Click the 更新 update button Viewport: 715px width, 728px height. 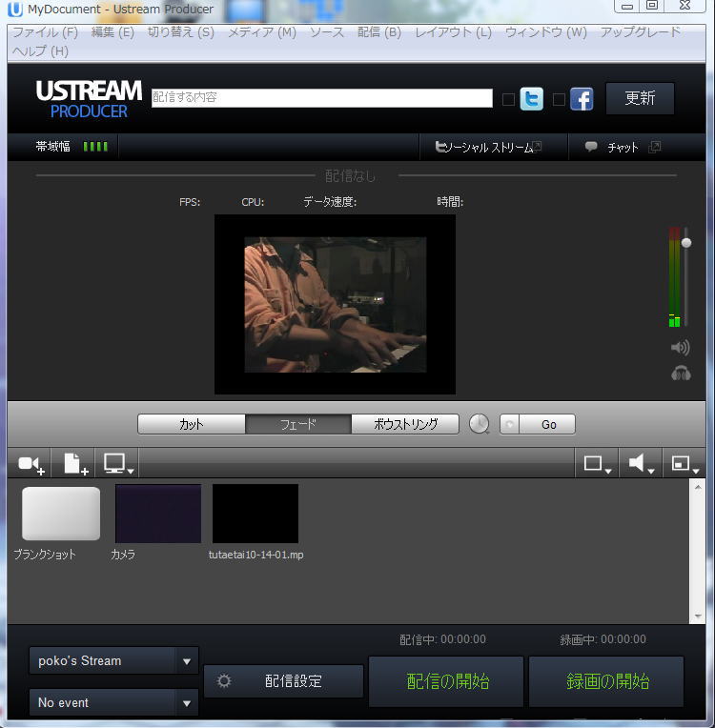640,98
